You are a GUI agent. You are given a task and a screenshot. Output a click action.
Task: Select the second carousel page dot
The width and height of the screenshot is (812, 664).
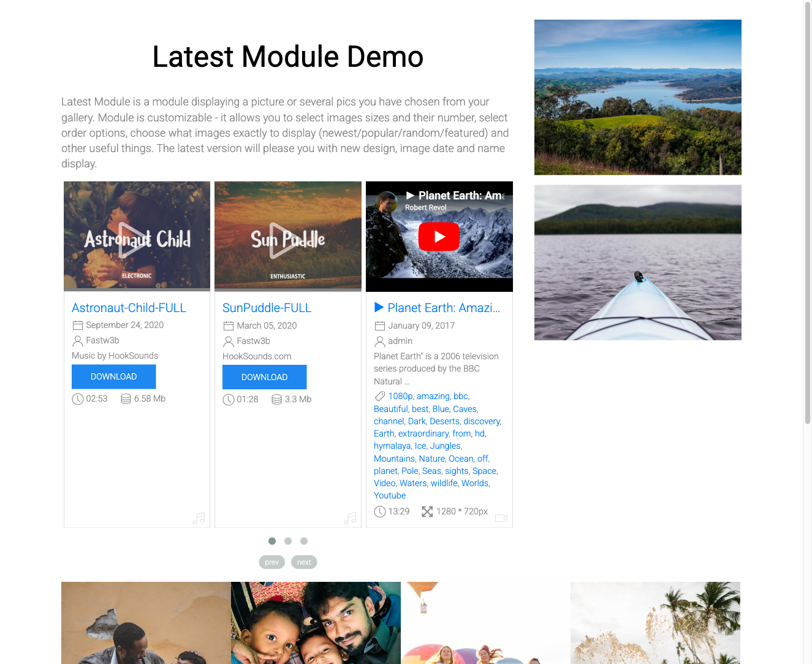[288, 541]
